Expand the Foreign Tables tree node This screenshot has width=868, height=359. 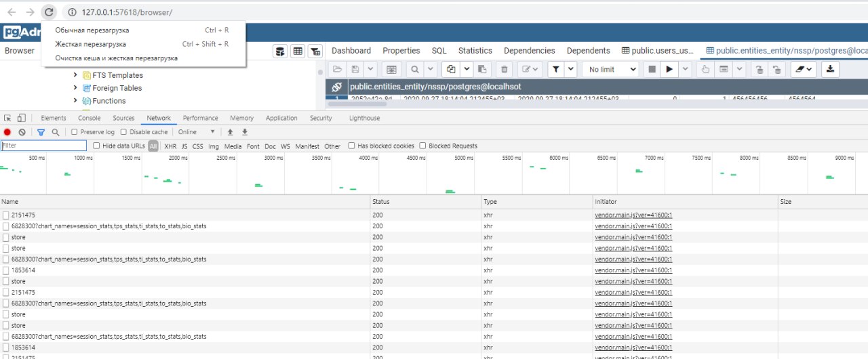coord(75,88)
